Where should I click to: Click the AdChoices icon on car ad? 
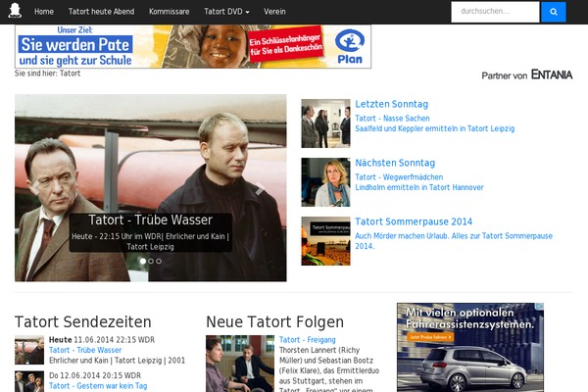(x=539, y=307)
